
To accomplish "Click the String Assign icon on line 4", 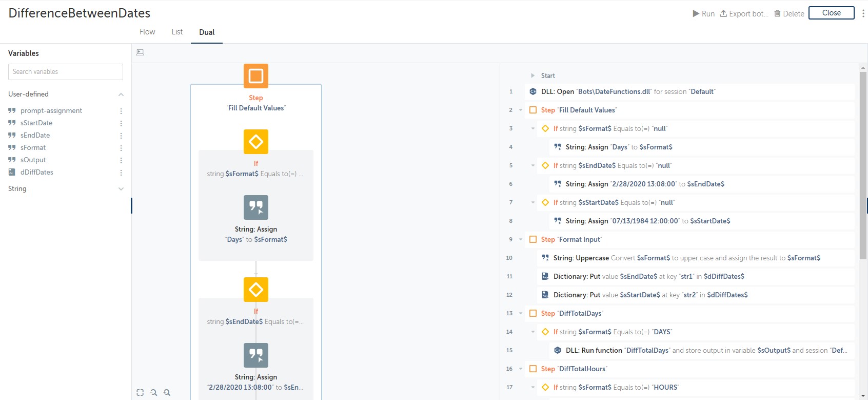I will pos(558,147).
